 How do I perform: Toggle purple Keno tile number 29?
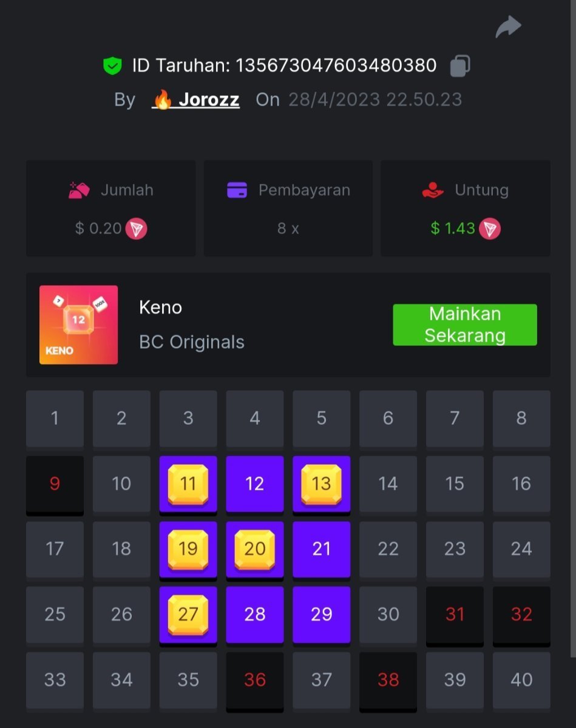322,615
